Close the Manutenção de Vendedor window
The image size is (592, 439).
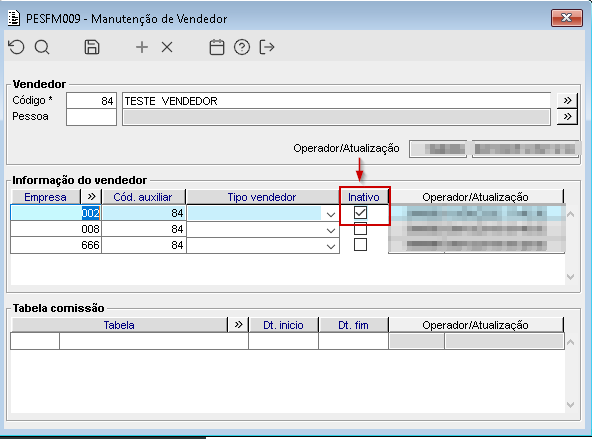pyautogui.click(x=566, y=18)
